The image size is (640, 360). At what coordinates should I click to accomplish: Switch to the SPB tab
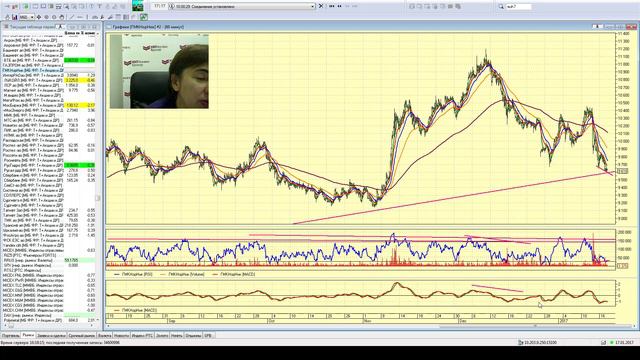[208, 336]
